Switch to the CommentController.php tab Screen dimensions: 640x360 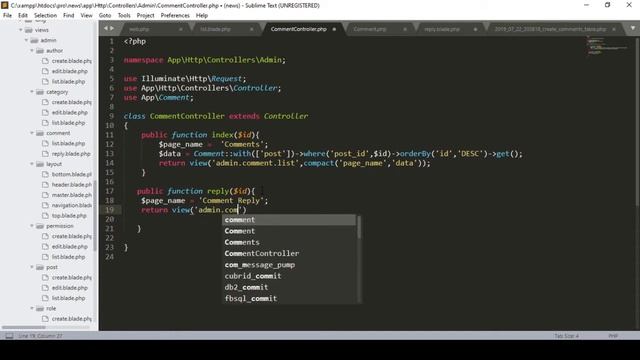pos(299,29)
